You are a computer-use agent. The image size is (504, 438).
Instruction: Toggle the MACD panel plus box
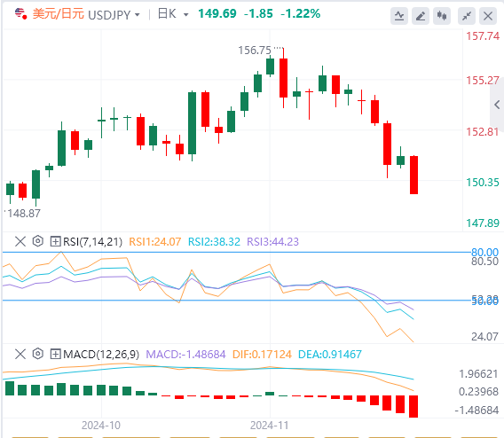pos(55,354)
